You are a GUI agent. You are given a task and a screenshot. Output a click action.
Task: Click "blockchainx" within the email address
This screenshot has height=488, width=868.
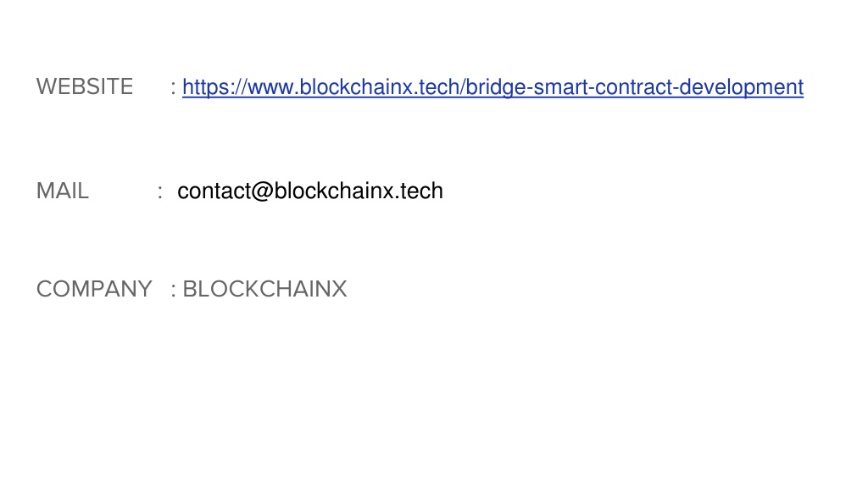[x=334, y=191]
